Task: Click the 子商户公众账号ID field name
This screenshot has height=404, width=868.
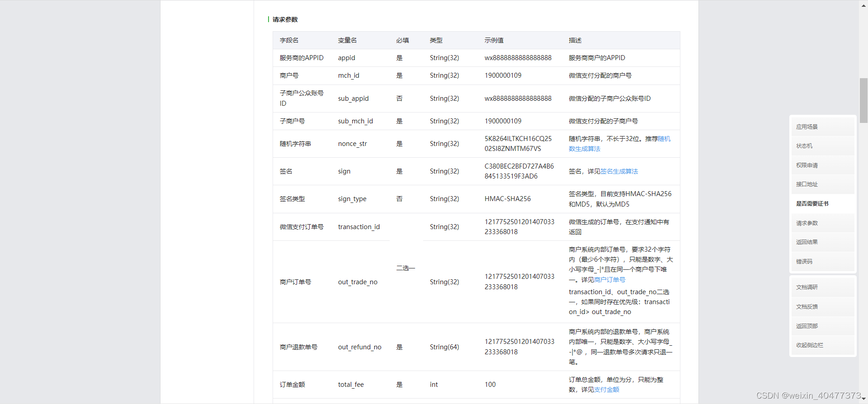Action: pos(302,99)
